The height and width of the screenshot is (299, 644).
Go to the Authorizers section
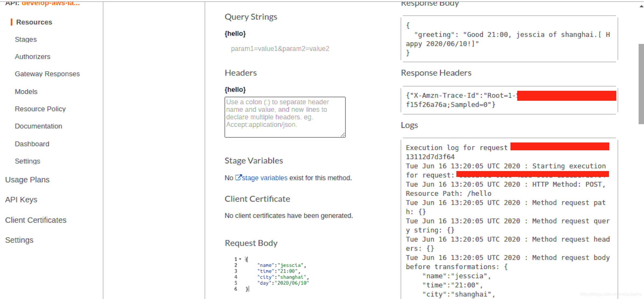(32, 57)
